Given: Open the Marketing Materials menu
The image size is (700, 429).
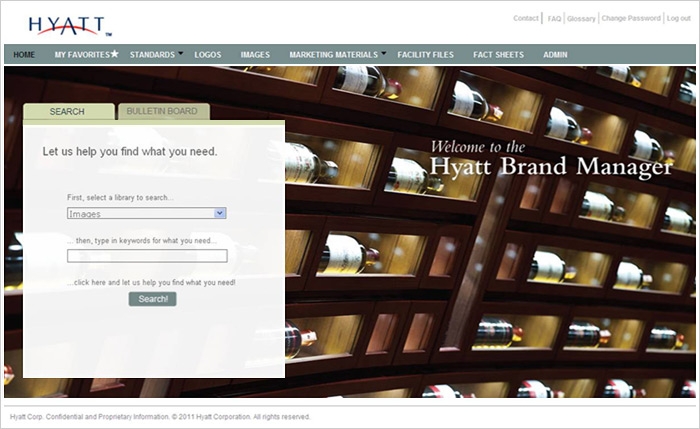Looking at the screenshot, I should click(333, 54).
